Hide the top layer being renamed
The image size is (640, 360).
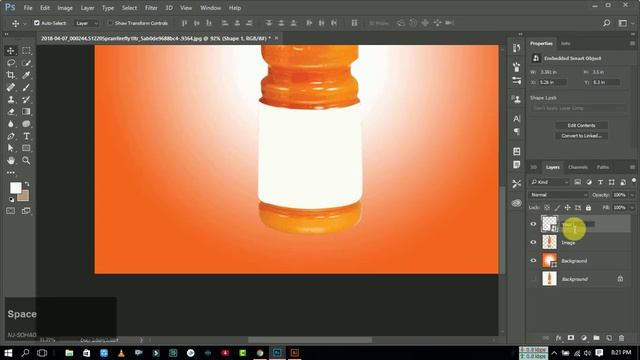(x=533, y=224)
